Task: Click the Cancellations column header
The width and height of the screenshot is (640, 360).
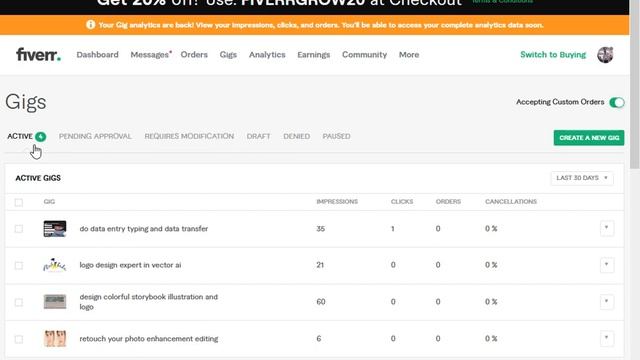Action: pyautogui.click(x=511, y=202)
